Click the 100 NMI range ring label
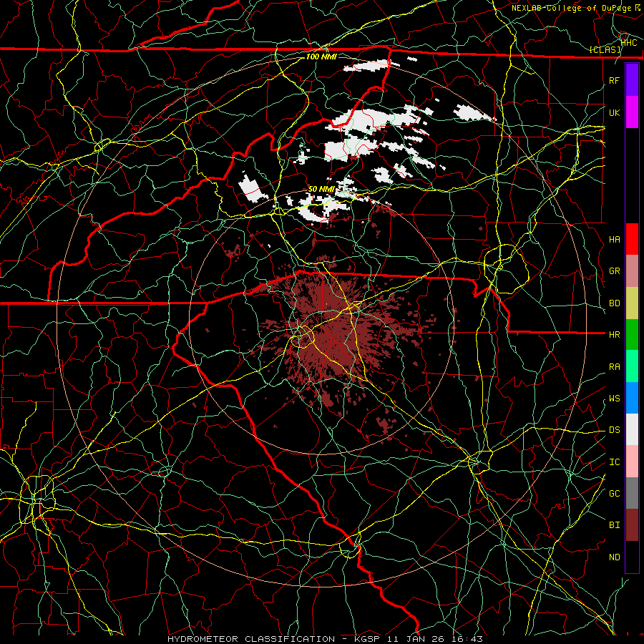Viewport: 644px width, 644px height. pyautogui.click(x=321, y=57)
